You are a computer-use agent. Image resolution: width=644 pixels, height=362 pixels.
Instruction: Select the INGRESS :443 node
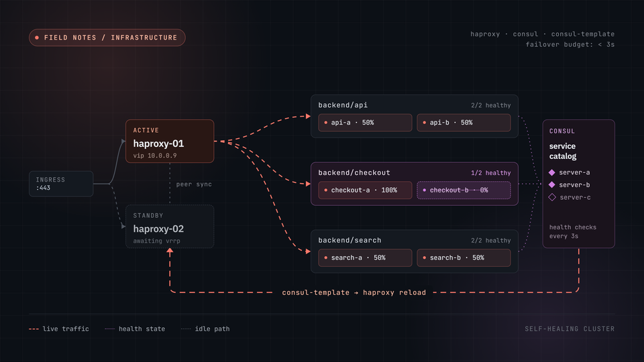(x=61, y=184)
